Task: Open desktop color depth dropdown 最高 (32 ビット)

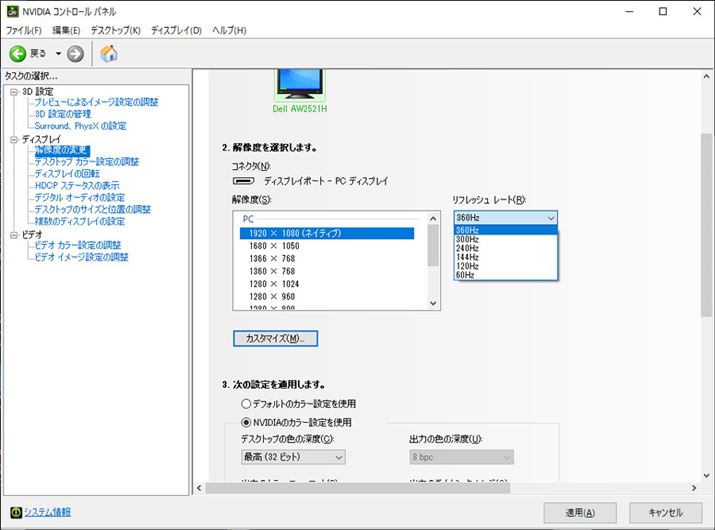Action: (x=293, y=457)
